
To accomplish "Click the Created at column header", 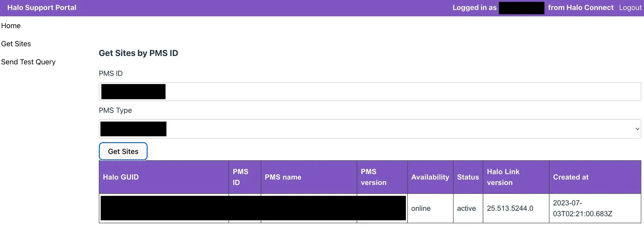I will [x=595, y=177].
